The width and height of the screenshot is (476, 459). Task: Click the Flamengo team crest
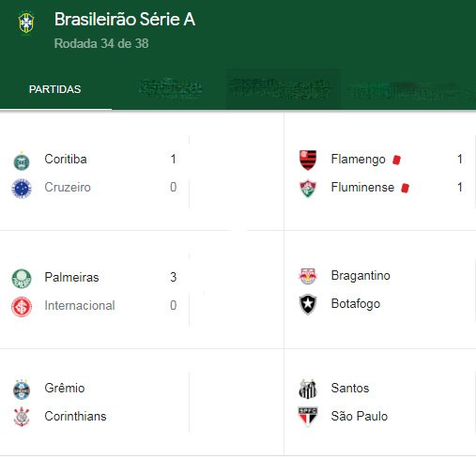[308, 160]
